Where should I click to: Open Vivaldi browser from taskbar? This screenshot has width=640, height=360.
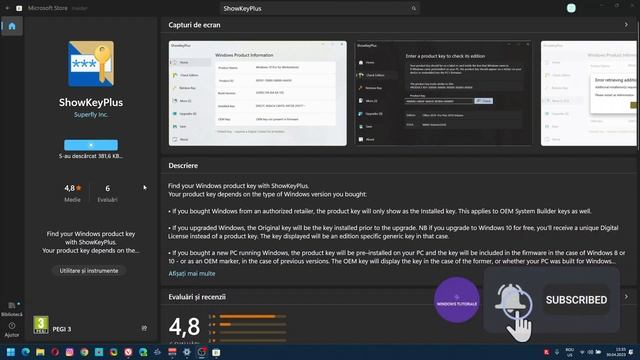click(x=129, y=352)
